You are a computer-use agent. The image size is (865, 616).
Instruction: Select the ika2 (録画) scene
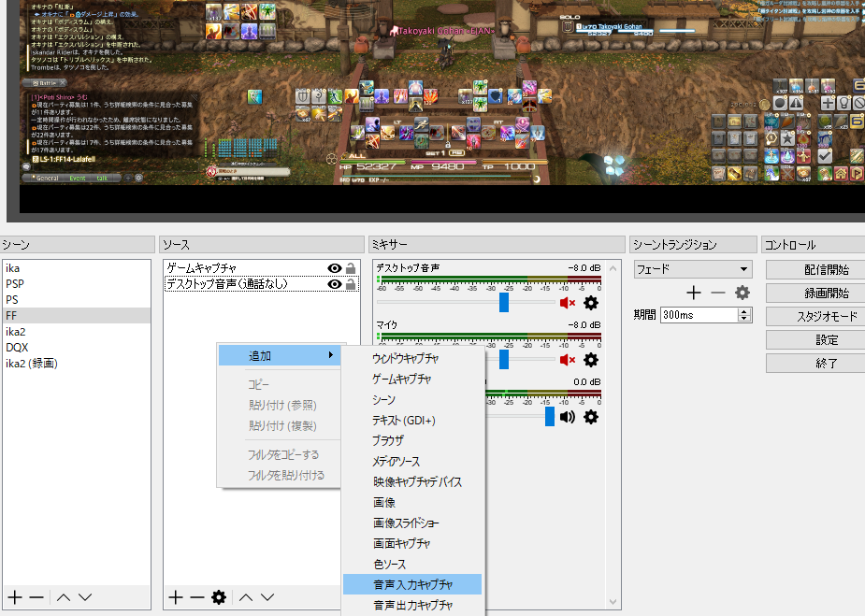(x=76, y=364)
